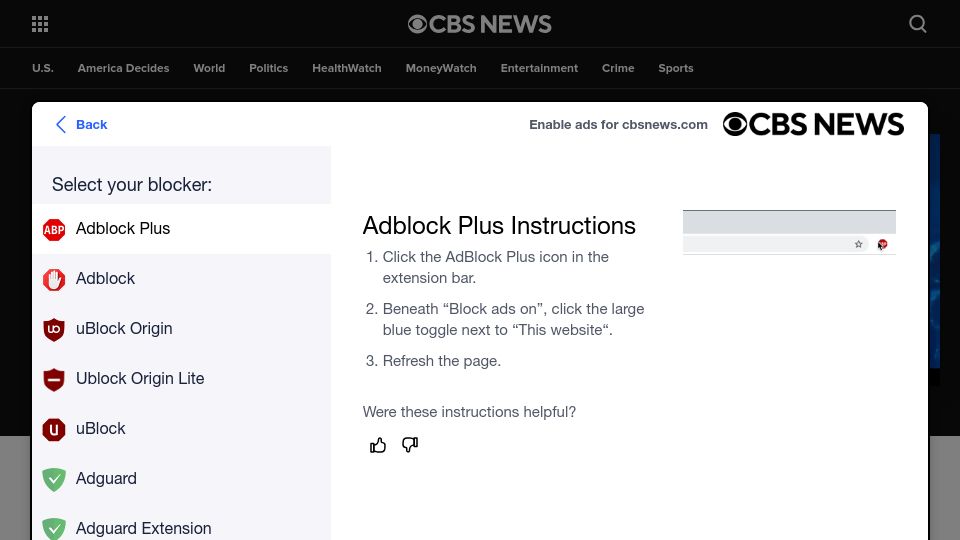Click the CBS News logo in dialog

813,124
